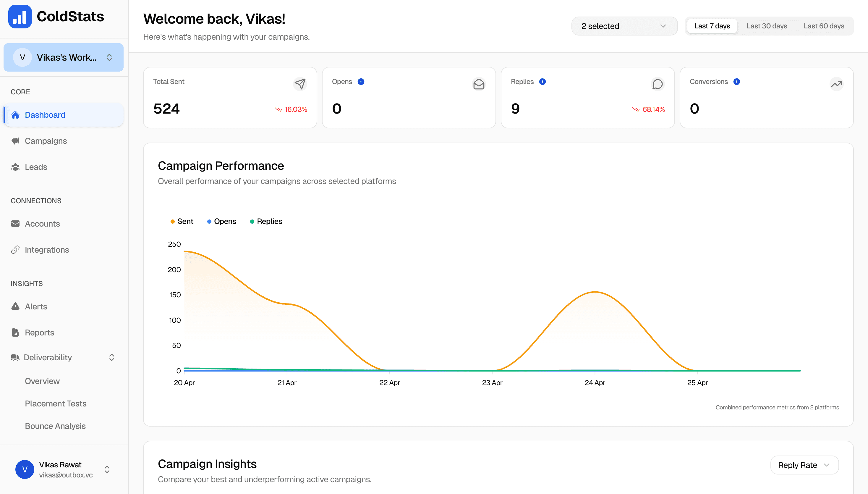Click the orange Sent legend color dot
The height and width of the screenshot is (494, 868).
click(x=173, y=221)
